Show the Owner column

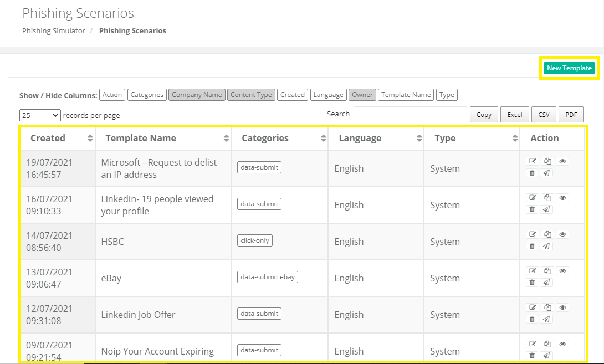(362, 95)
